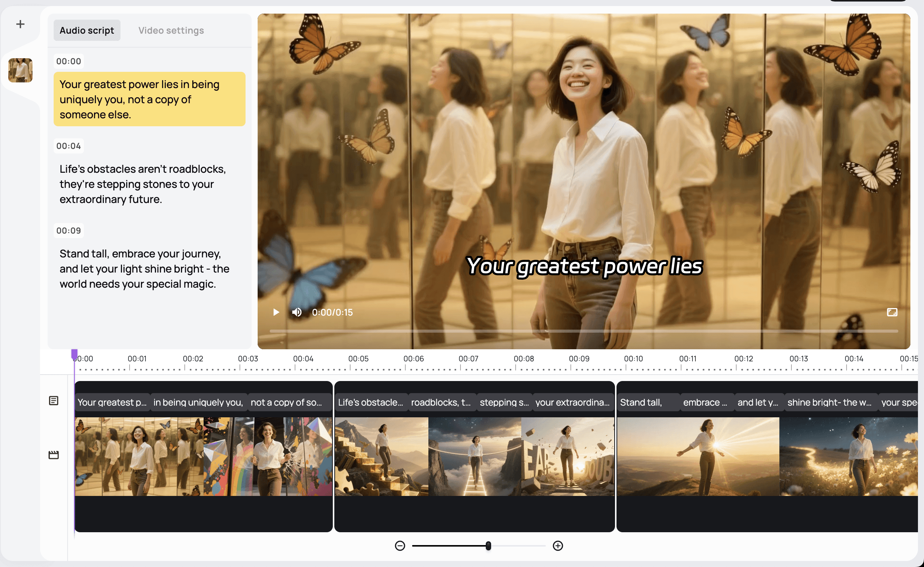Image resolution: width=924 pixels, height=567 pixels.
Task: Open fullscreen preview icon
Action: coord(892,312)
